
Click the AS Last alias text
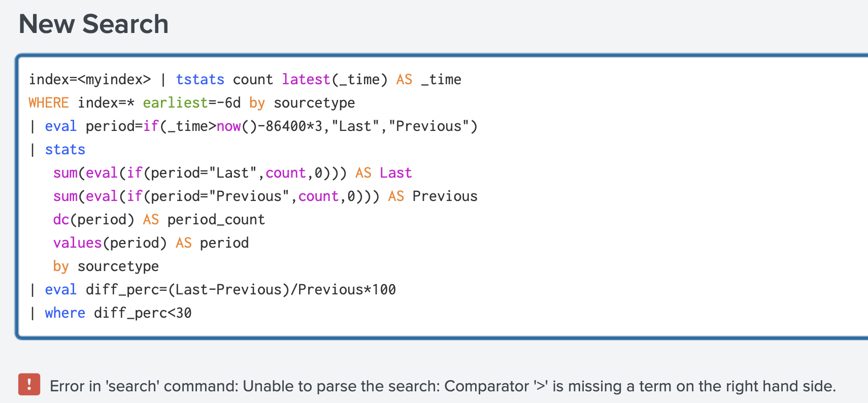pos(384,173)
